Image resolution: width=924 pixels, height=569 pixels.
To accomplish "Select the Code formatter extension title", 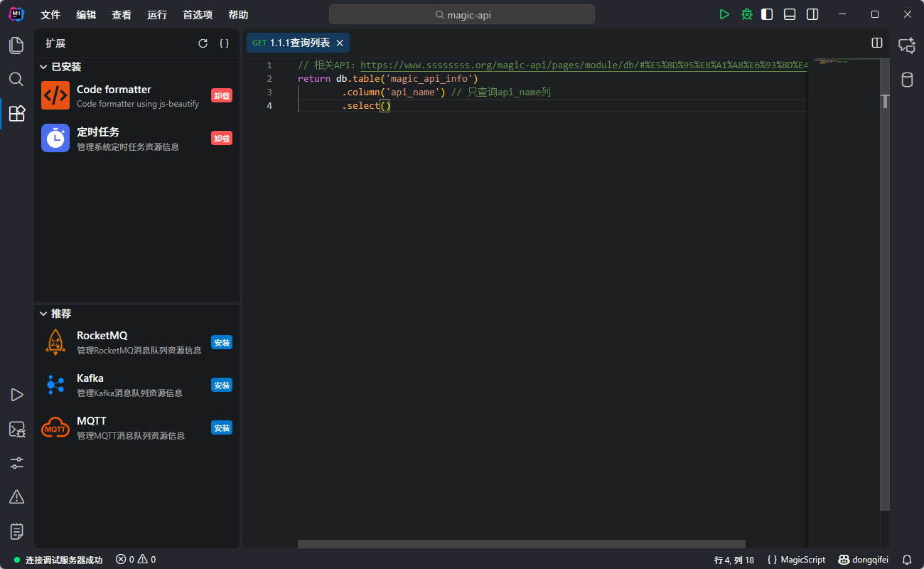I will coord(114,90).
